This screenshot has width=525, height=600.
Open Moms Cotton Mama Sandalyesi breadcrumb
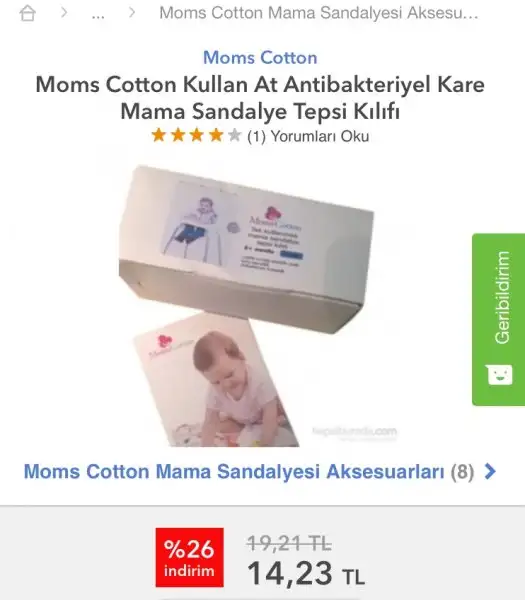pyautogui.click(x=318, y=13)
